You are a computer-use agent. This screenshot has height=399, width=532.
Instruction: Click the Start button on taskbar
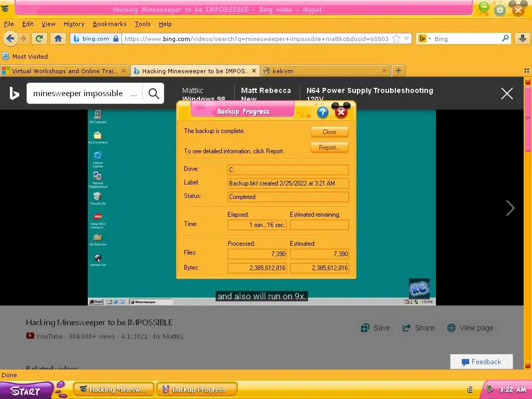pyautogui.click(x=25, y=391)
